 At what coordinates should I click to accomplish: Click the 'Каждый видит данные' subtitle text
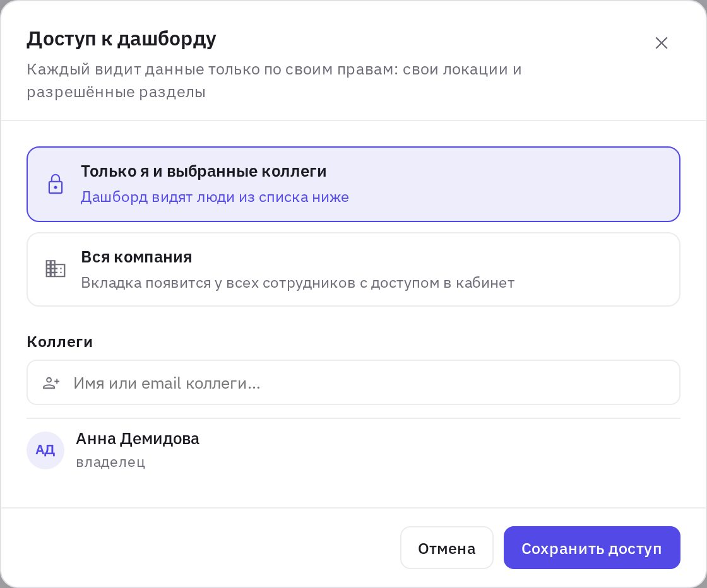point(274,81)
